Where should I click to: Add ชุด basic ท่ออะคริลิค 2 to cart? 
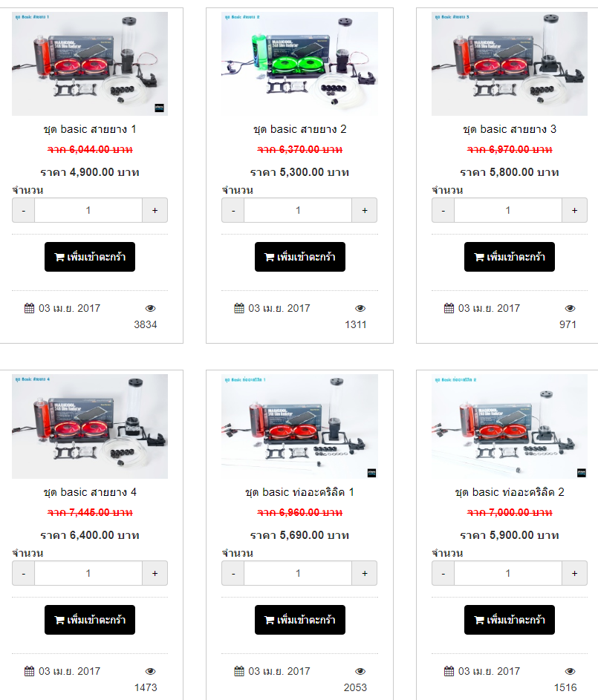click(510, 620)
